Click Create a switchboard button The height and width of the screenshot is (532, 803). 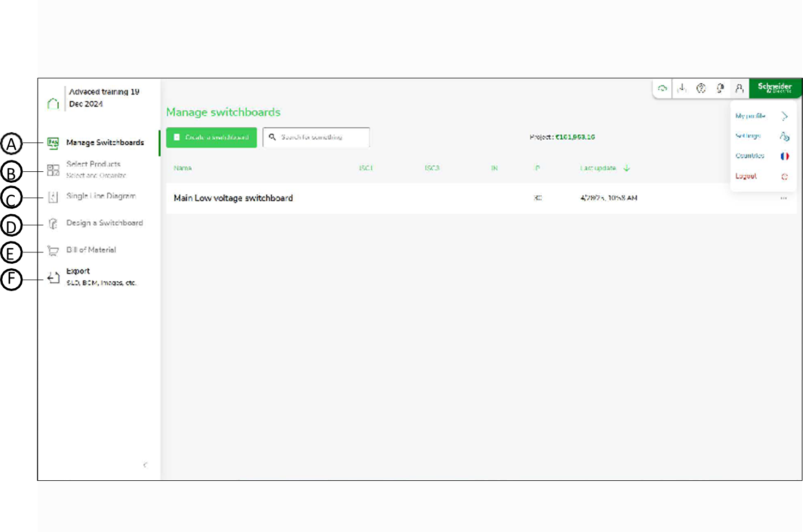[211, 137]
